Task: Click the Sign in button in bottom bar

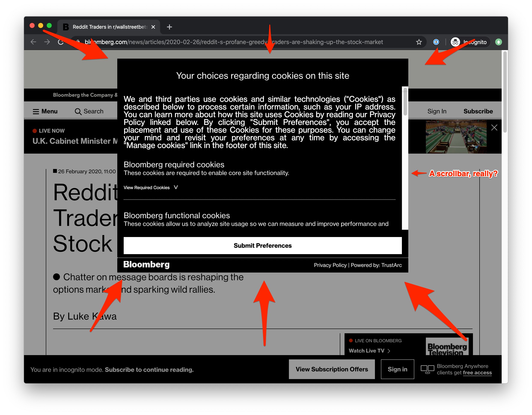Action: coord(397,369)
